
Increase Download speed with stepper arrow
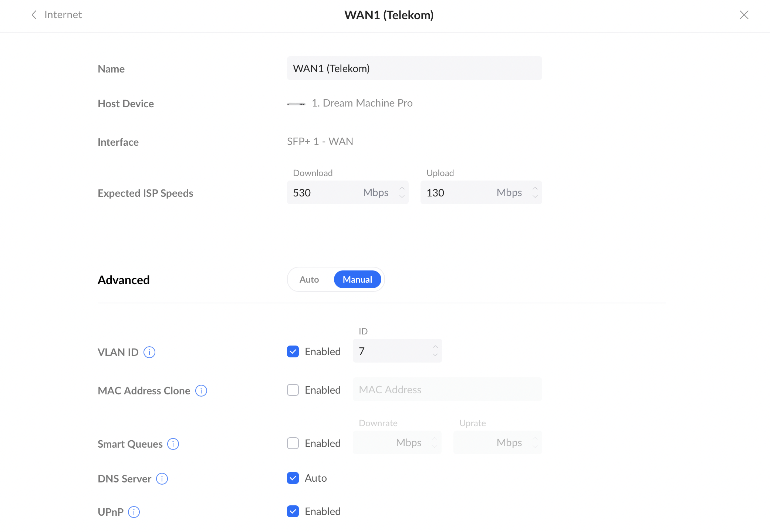coord(402,188)
